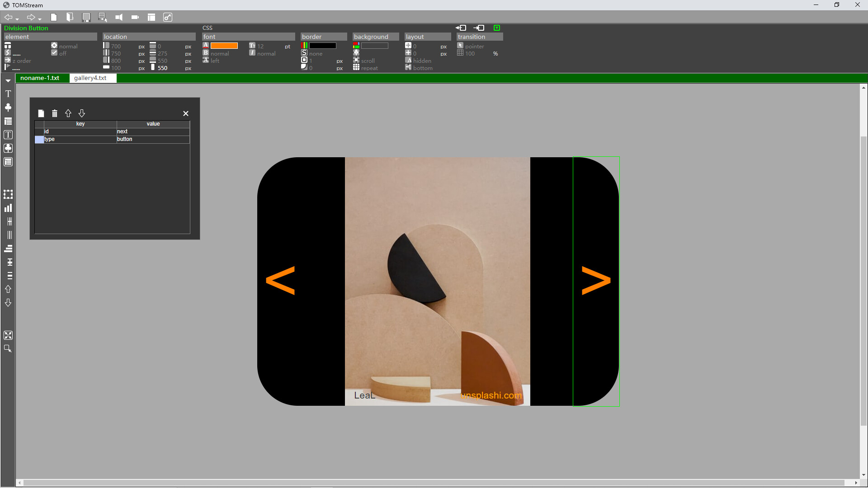Click the New document icon in the toolbar
This screenshot has height=488, width=868.
tap(54, 17)
